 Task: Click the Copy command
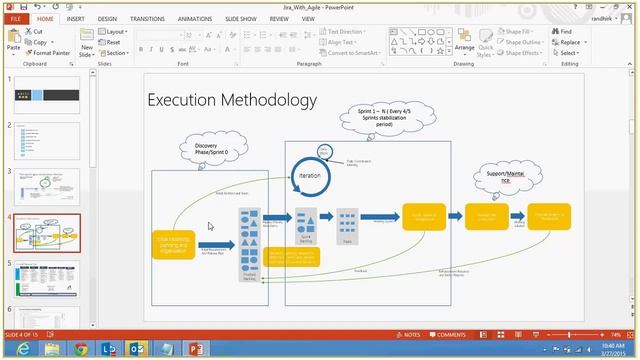(36, 42)
